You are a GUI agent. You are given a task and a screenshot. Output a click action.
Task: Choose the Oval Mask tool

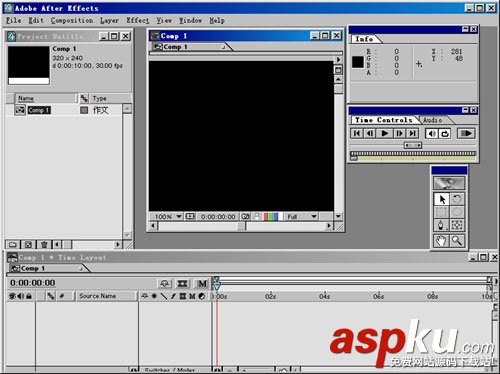457,212
